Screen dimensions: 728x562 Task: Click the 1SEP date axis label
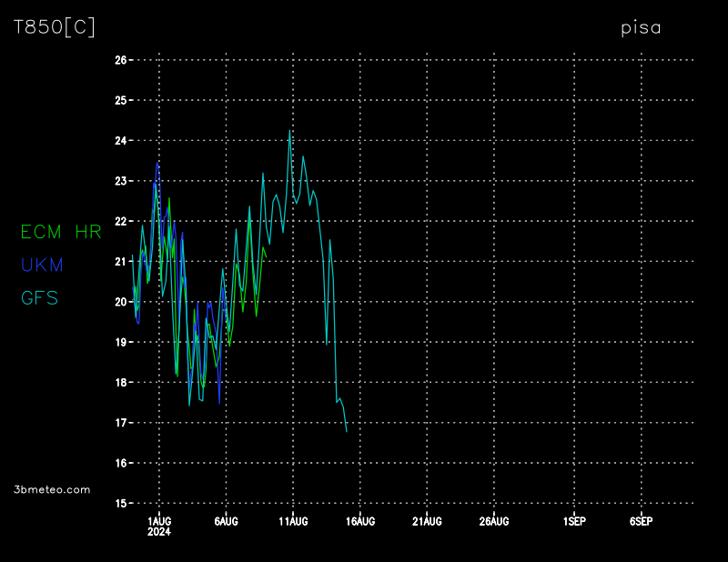[574, 521]
